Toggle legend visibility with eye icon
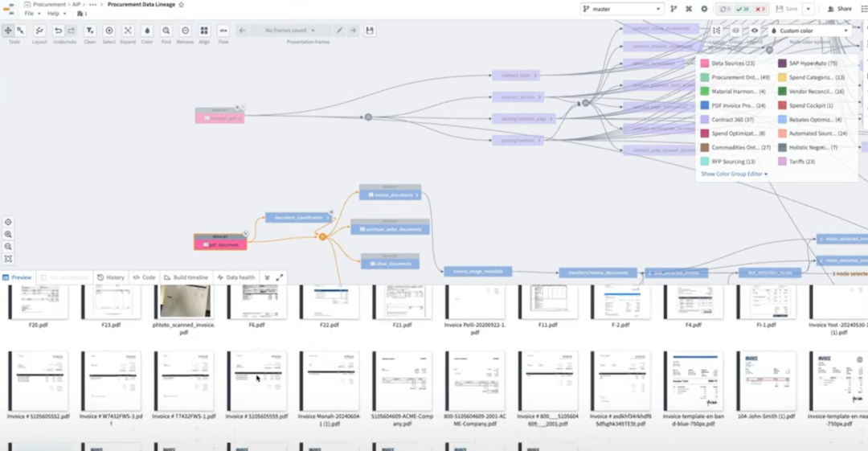Viewport: 868px width, 451px height. coord(755,31)
